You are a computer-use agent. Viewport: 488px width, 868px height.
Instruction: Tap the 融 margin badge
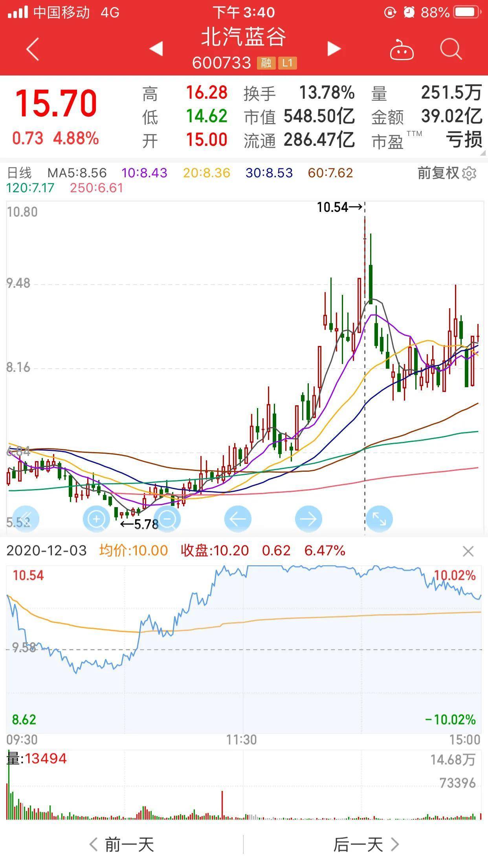tap(266, 63)
